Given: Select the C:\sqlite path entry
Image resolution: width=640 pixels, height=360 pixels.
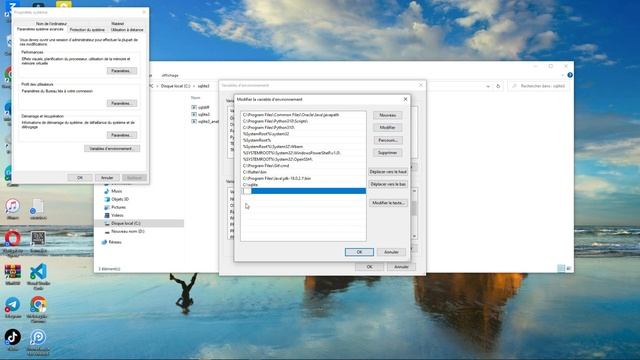Looking at the screenshot, I should (x=303, y=185).
